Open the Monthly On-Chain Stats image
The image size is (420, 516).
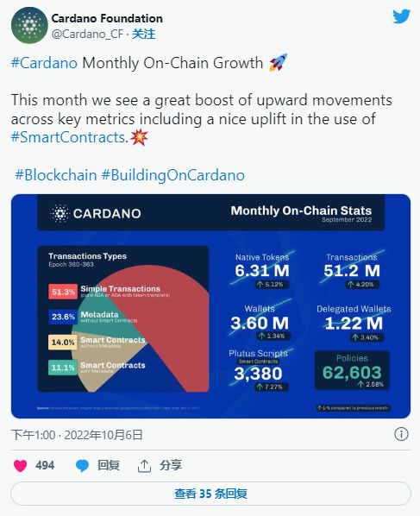[210, 306]
